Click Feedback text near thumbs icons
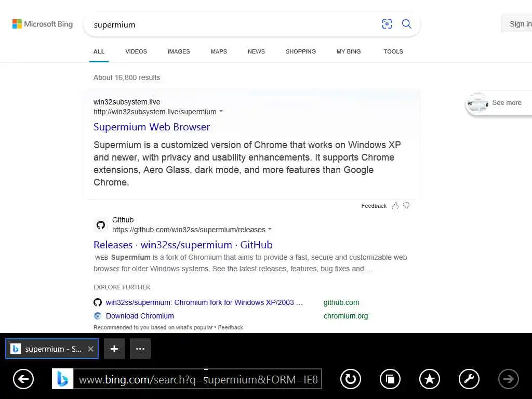Image resolution: width=532 pixels, height=399 pixels. coord(374,206)
